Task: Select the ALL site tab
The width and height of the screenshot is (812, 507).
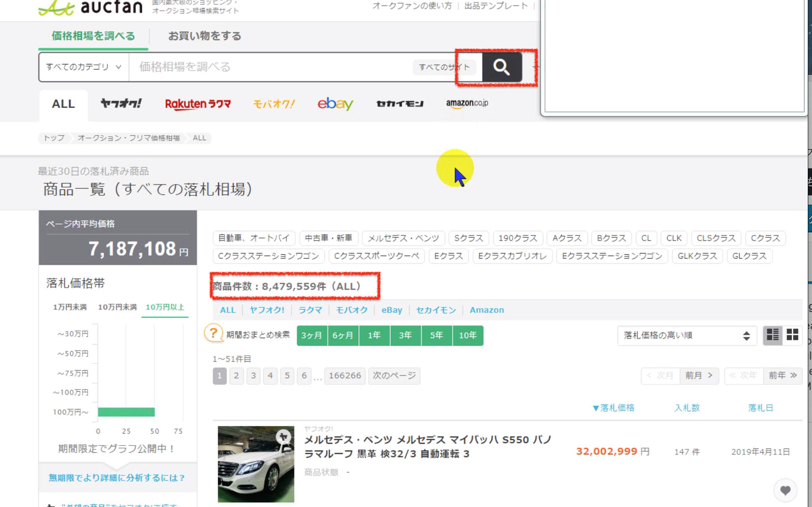Action: pyautogui.click(x=64, y=104)
